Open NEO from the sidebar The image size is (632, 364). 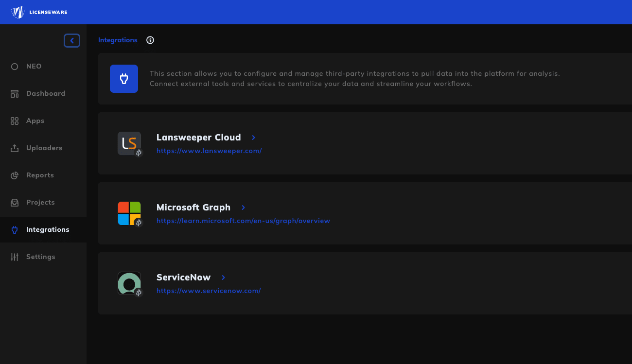(x=34, y=66)
